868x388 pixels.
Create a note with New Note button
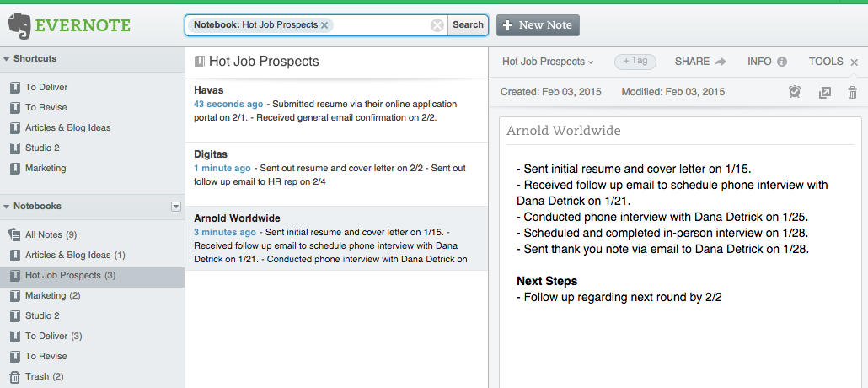(538, 25)
